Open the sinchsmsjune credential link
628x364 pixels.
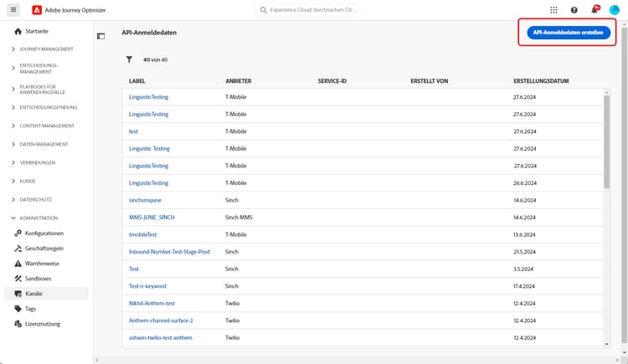click(x=145, y=200)
